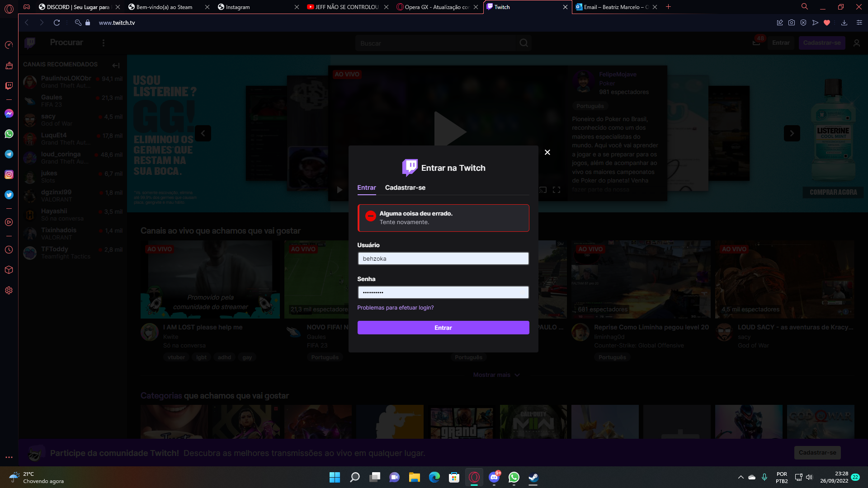This screenshot has height=488, width=868.
Task: Click Twitch Buscar search field
Action: (x=435, y=43)
